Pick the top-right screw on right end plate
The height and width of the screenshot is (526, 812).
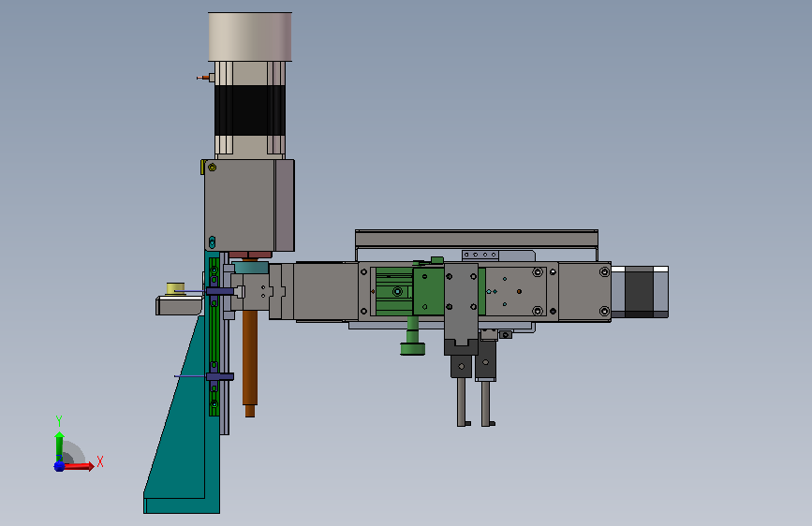click(604, 271)
